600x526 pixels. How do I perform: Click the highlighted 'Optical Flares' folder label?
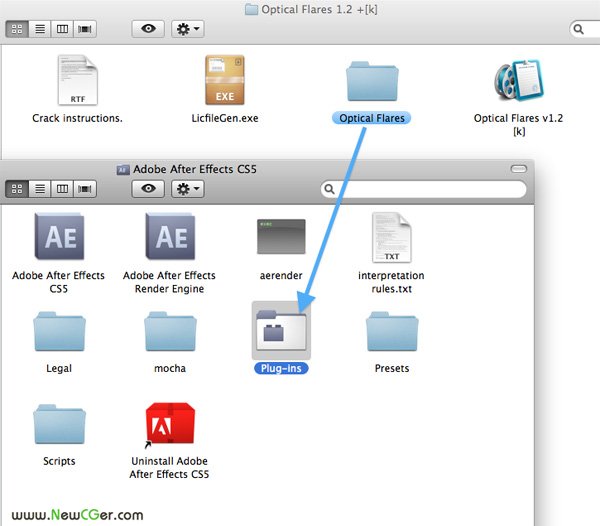(372, 118)
